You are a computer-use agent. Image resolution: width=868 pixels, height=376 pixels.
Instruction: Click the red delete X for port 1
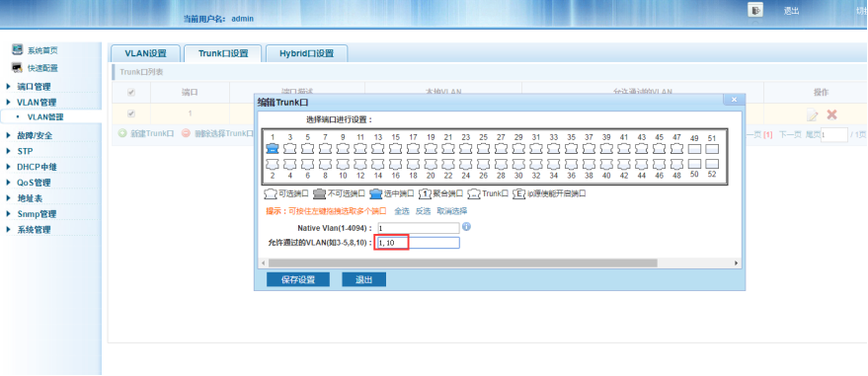pyautogui.click(x=831, y=114)
